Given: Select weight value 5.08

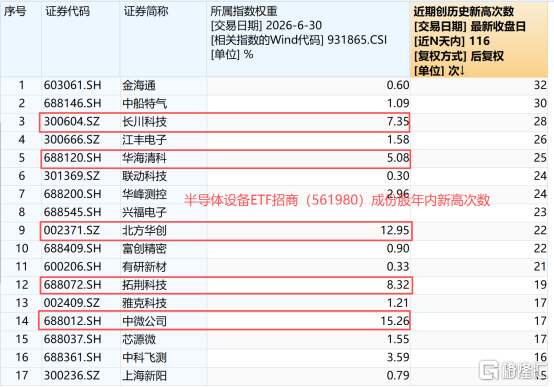Looking at the screenshot, I should coord(398,158).
